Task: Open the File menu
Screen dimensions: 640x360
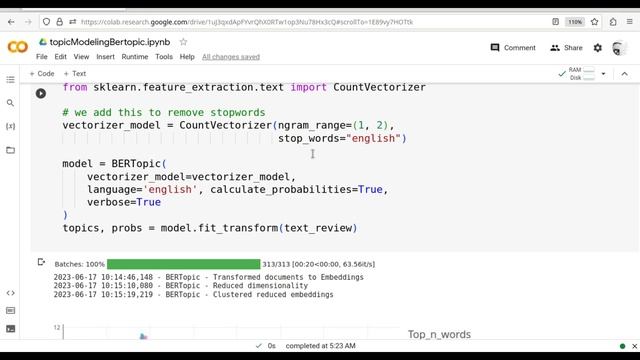Action: coord(42,57)
